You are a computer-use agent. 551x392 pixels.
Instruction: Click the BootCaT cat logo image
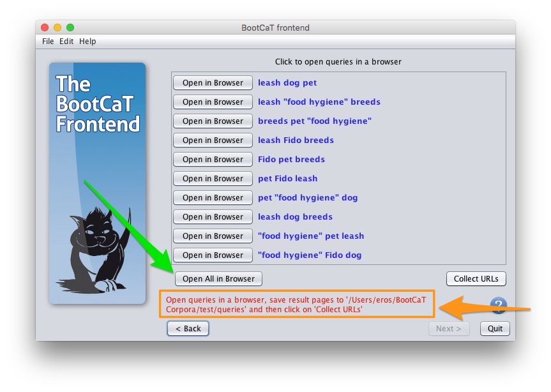[97, 183]
